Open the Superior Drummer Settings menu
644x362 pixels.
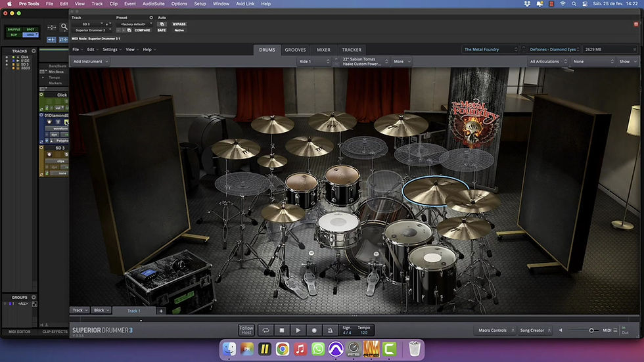[x=112, y=49]
